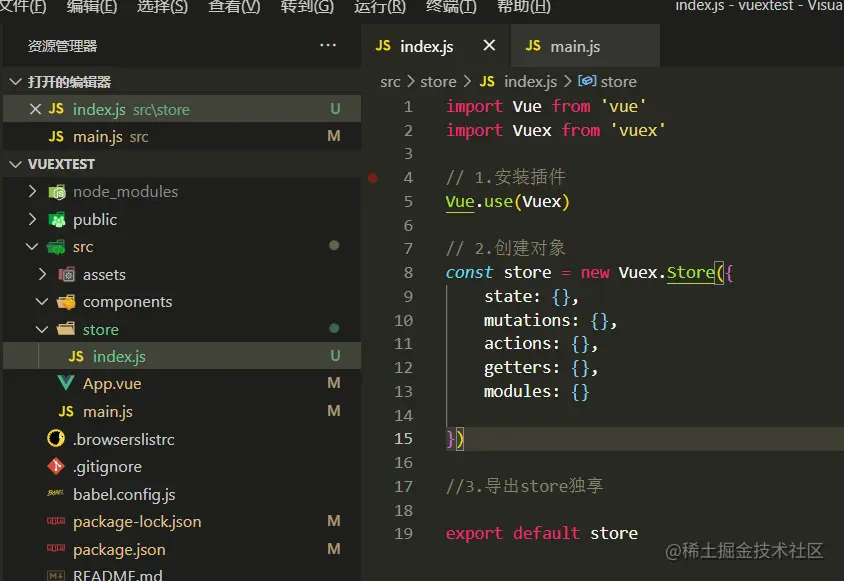Screen dimensions: 844x581
Task: Click the npm icon of package.json
Action: [56, 549]
